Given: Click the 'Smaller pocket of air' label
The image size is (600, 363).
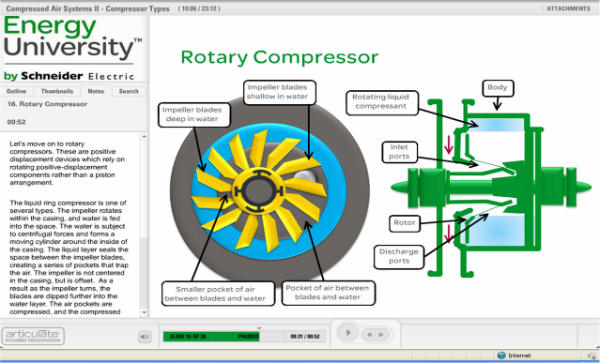Looking at the screenshot, I should click(x=218, y=294).
